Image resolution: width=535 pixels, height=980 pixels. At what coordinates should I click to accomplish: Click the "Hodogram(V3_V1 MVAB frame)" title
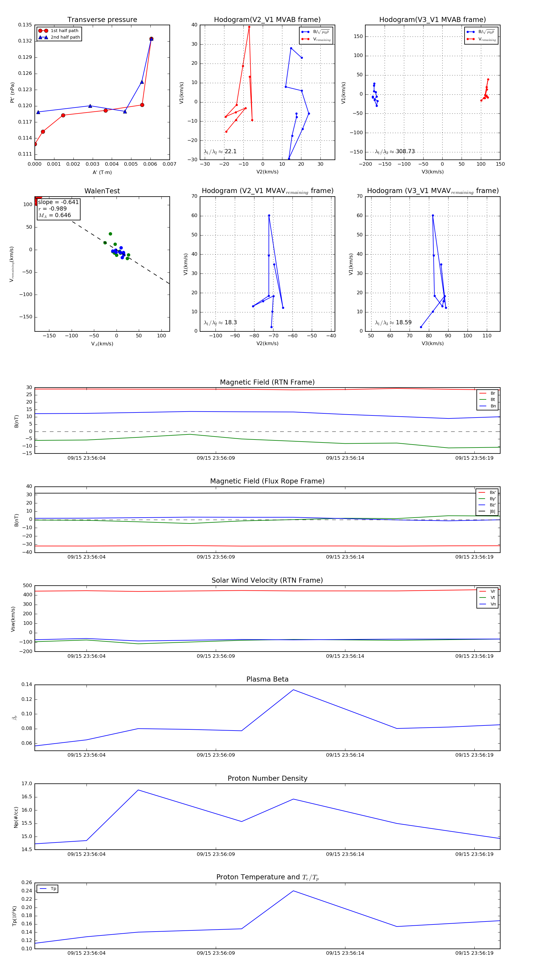432,20
